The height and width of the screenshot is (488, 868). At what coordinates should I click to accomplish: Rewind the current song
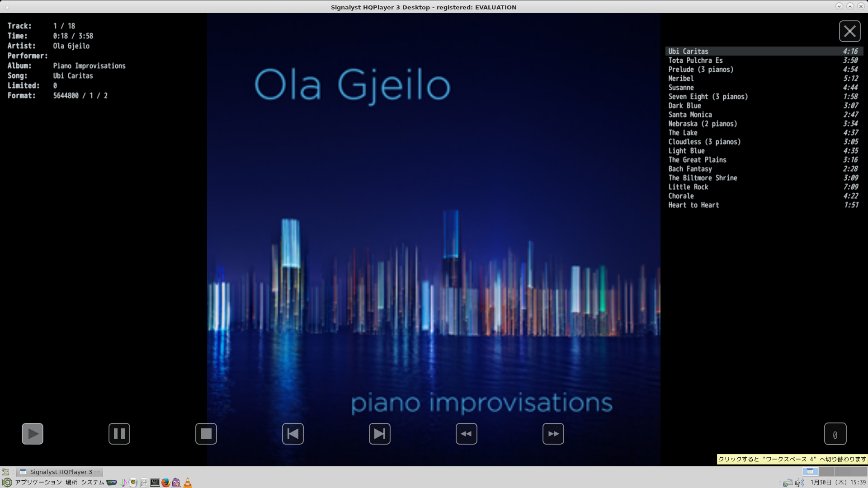[467, 434]
